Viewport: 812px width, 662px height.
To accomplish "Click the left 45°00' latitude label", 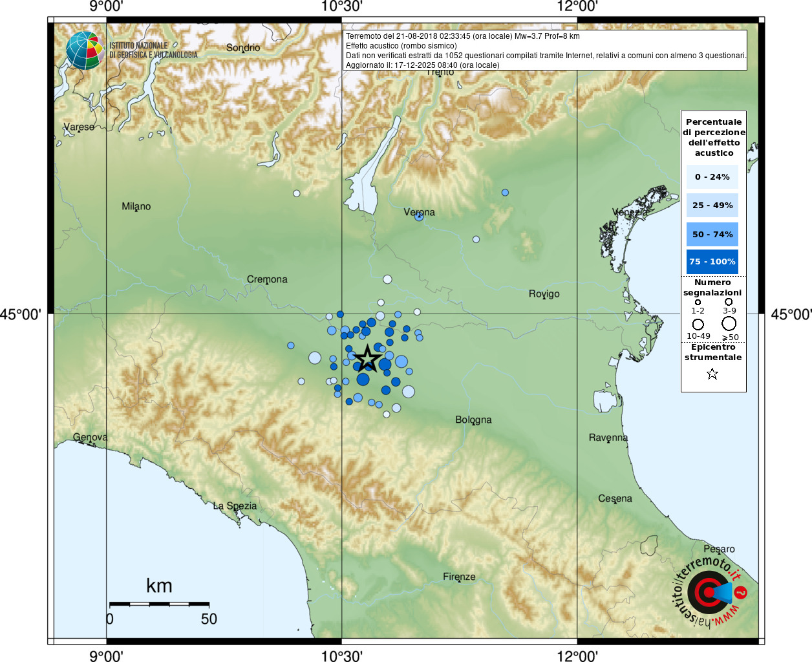I will tap(21, 314).
